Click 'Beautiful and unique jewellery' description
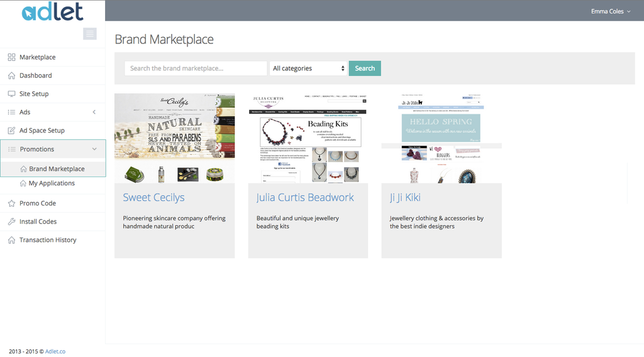This screenshot has width=644, height=357. point(297,222)
